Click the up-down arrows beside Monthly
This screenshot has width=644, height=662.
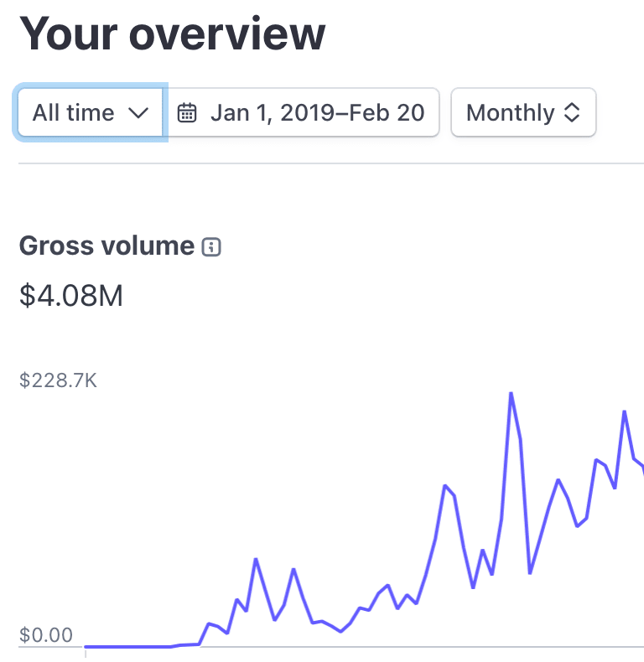572,113
